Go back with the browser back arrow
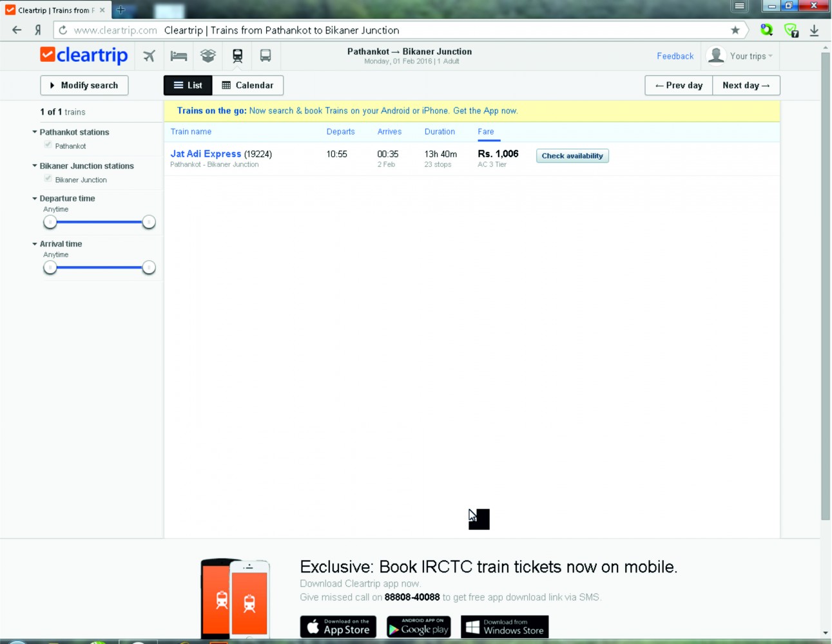The height and width of the screenshot is (644, 832). click(17, 30)
